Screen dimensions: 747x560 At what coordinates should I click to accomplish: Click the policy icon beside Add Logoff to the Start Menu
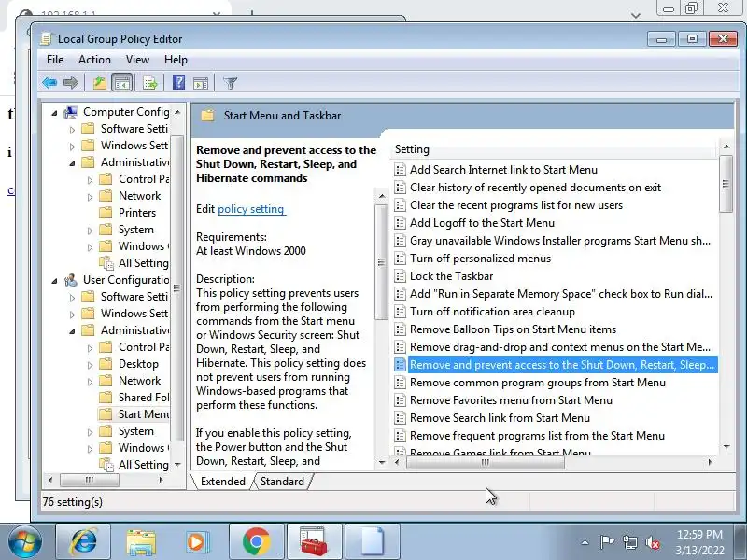pyautogui.click(x=401, y=223)
